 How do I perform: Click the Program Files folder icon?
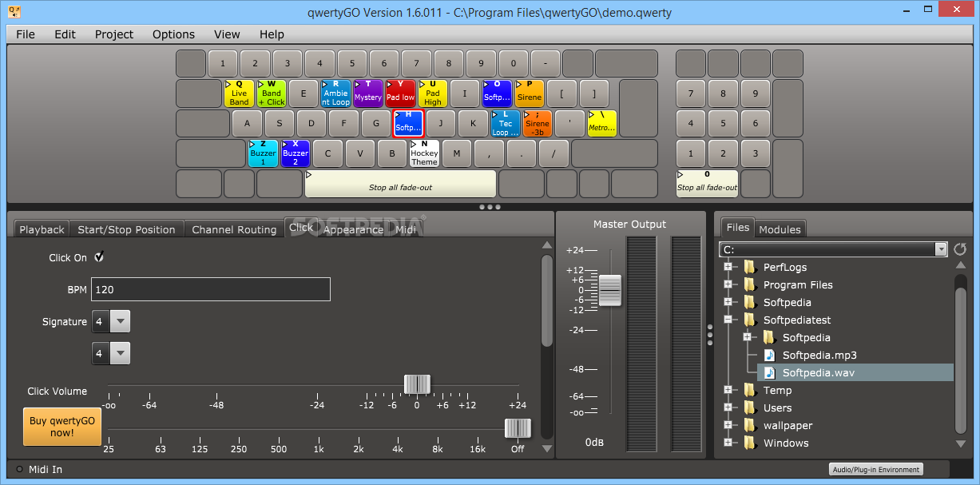pyautogui.click(x=750, y=284)
